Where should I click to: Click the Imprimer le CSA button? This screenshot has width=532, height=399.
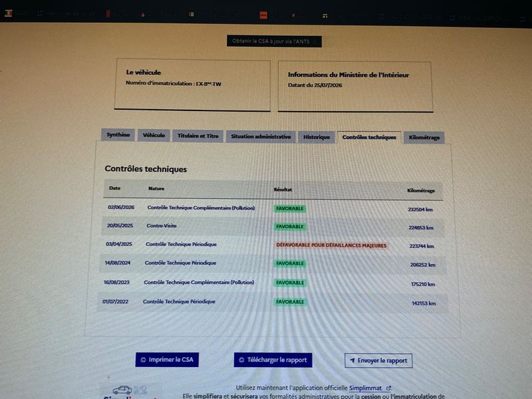click(167, 360)
